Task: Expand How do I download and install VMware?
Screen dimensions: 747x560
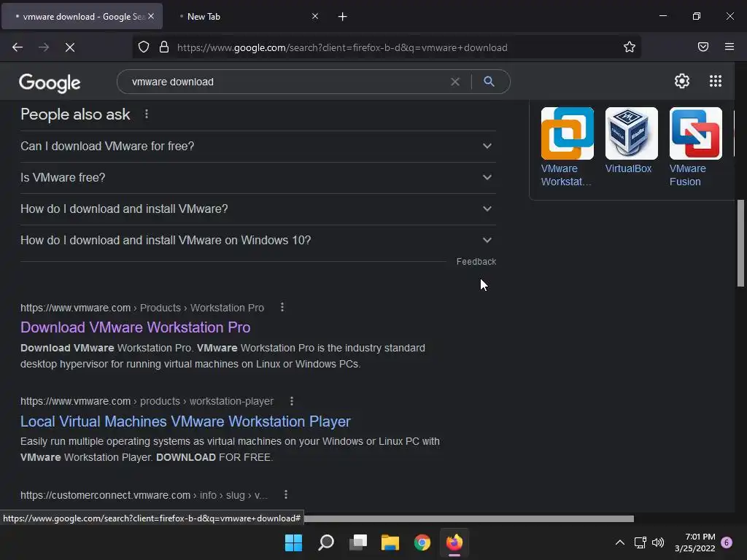Action: coord(258,209)
